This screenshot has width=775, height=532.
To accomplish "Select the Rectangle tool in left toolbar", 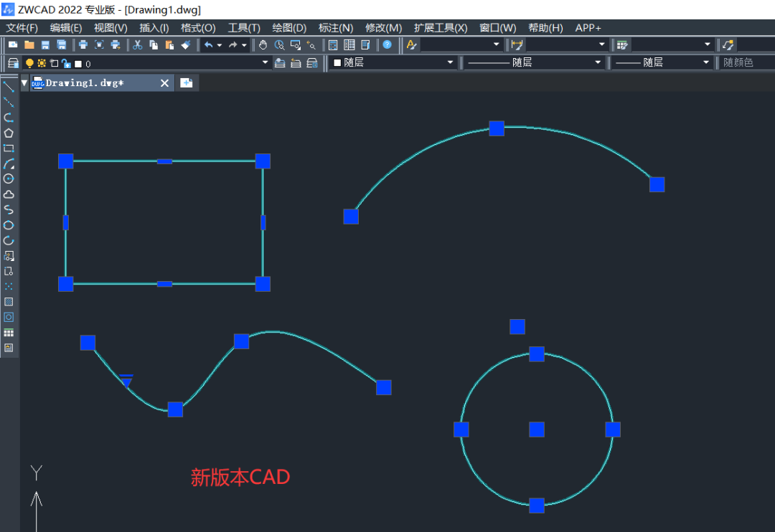I will [x=9, y=148].
